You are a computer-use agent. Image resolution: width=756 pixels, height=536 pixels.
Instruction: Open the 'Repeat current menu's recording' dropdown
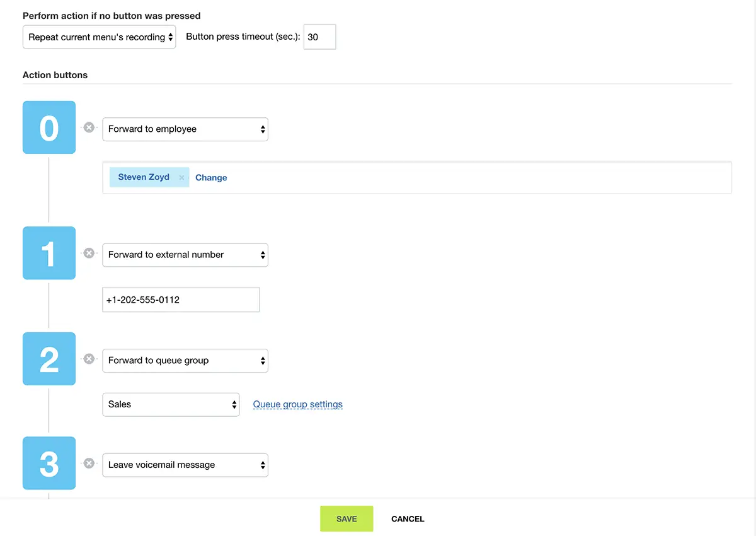coord(100,37)
